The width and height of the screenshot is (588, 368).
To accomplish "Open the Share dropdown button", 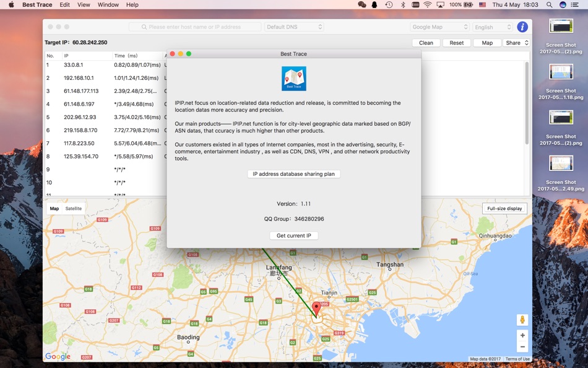I will point(517,43).
